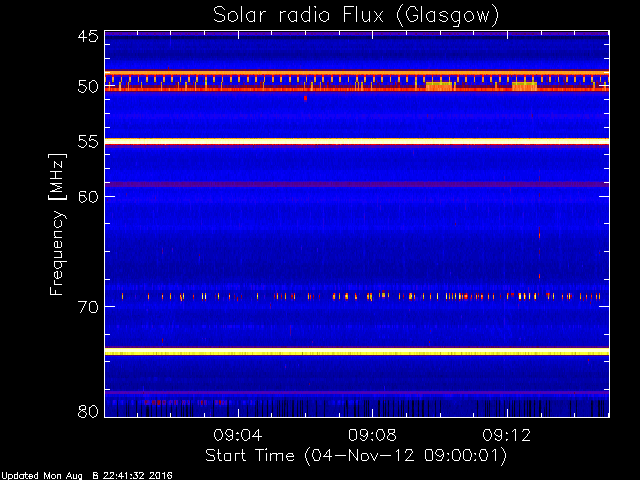The width and height of the screenshot is (640, 480).
Task: Click the "Start Time (04-Nov-12 09:00:01)" label
Action: click(x=356, y=456)
